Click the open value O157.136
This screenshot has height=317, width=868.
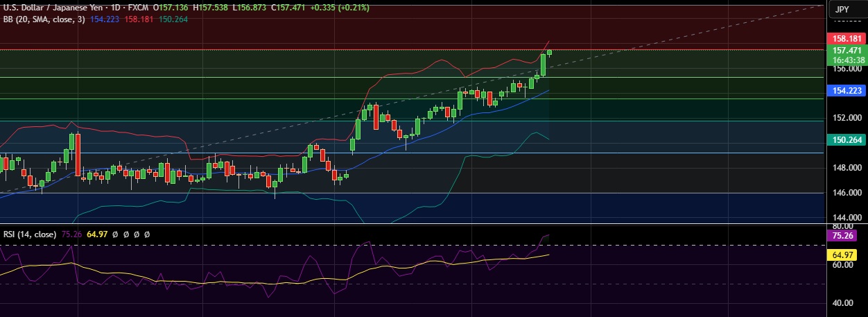coord(172,8)
